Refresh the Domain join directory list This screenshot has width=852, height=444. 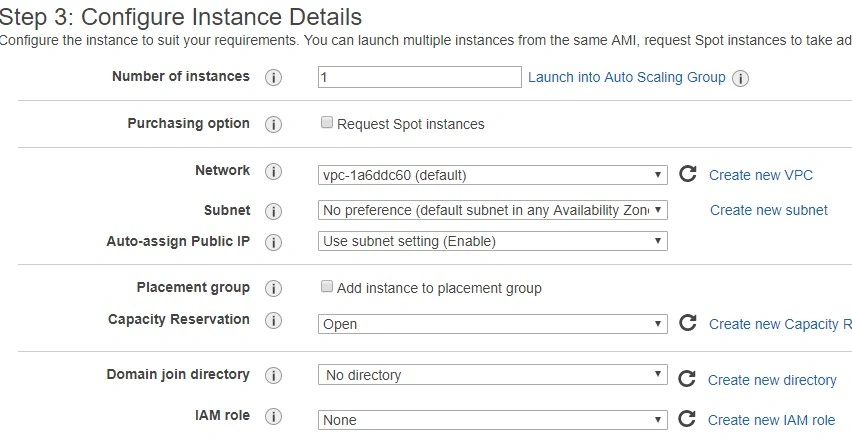pos(687,379)
